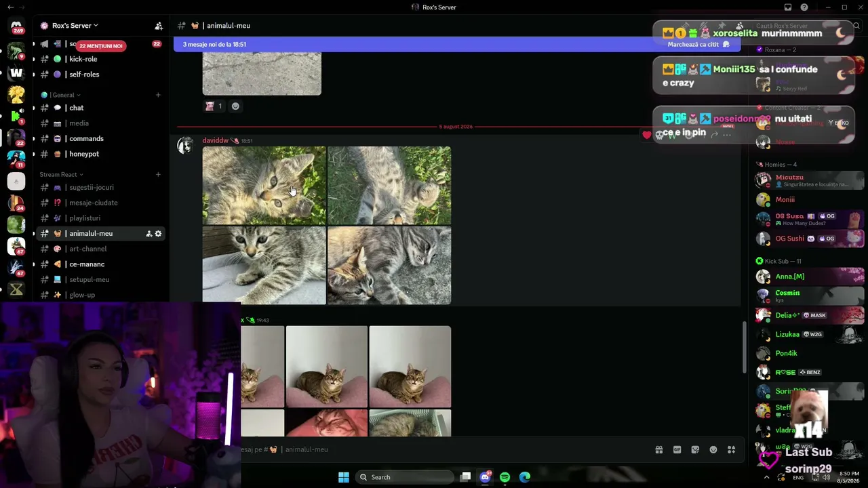The width and height of the screenshot is (868, 488).
Task: Click Marchează ca citit button
Action: coord(698,45)
